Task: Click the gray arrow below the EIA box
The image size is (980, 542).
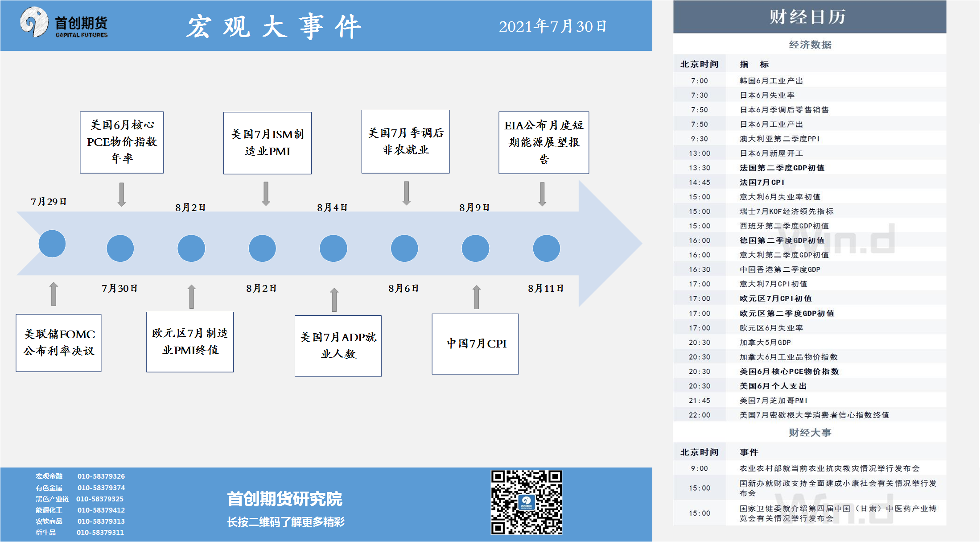Action: coord(542,194)
